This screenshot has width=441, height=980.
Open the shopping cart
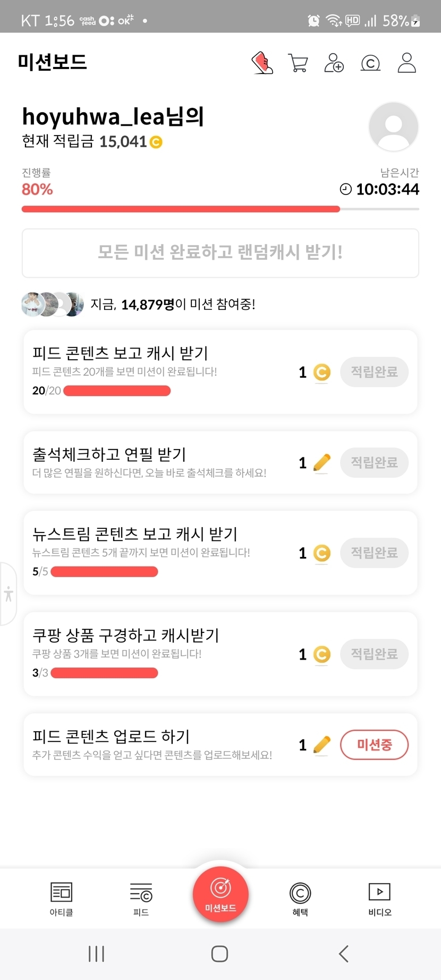298,63
